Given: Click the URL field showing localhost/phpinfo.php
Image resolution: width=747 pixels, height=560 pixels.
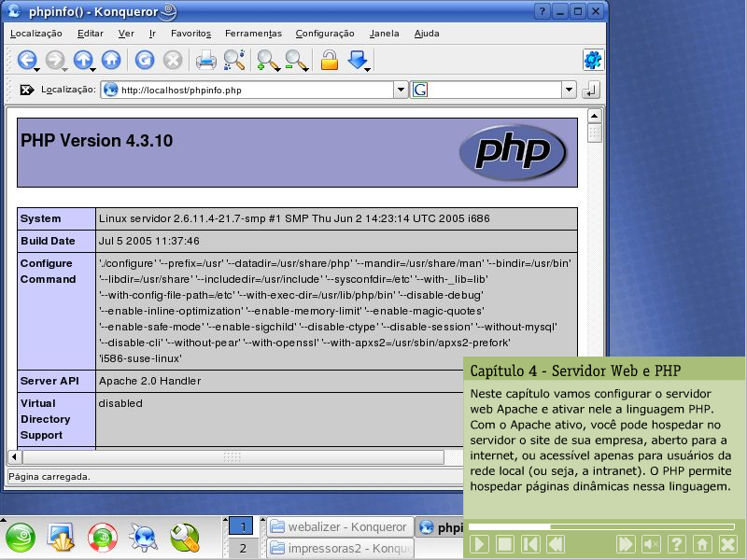Looking at the screenshot, I should coord(252,90).
